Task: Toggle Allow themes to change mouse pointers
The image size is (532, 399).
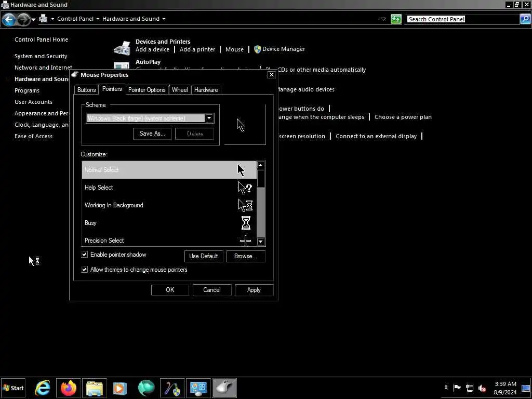Action: pos(85,270)
